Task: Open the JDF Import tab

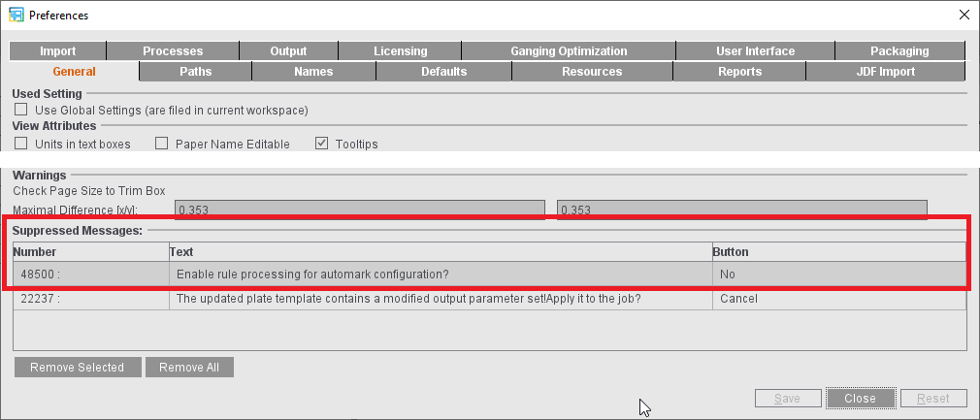Action: [885, 72]
